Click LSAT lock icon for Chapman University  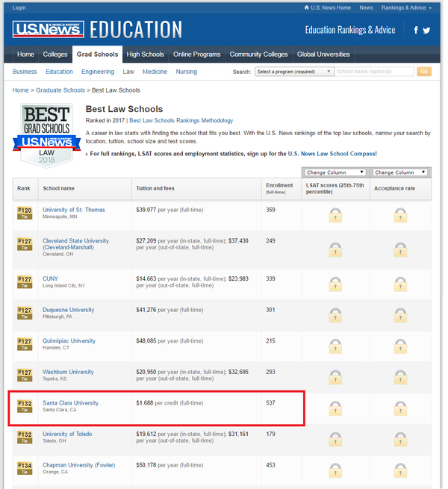[x=335, y=470]
